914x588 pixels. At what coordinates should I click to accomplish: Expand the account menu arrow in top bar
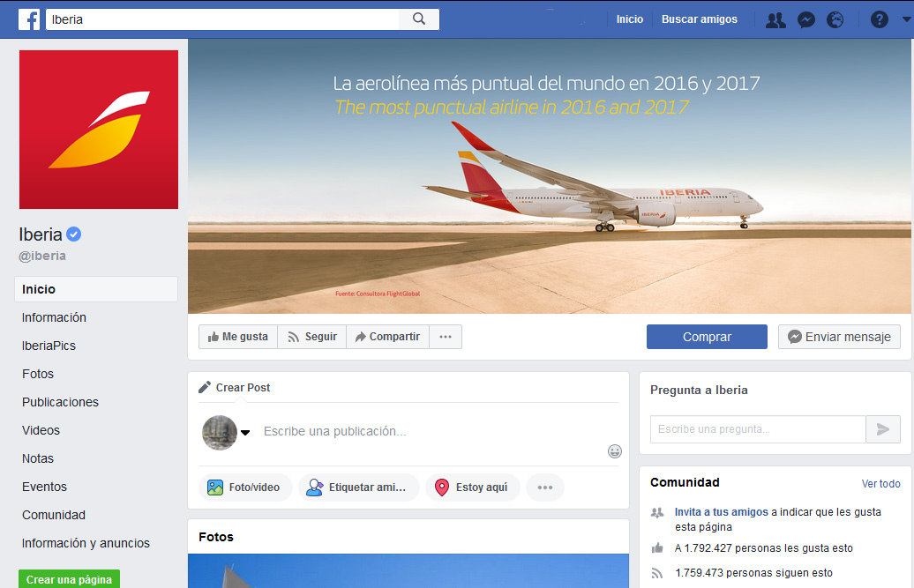coord(906,19)
